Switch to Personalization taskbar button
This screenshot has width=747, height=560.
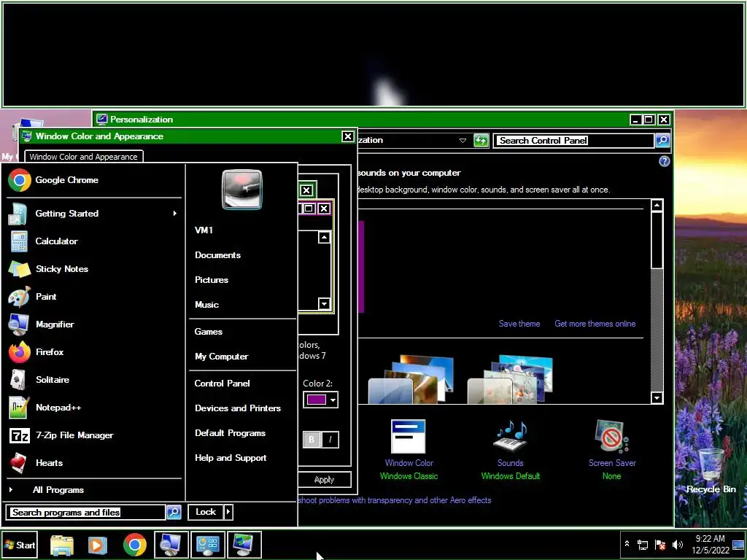(244, 545)
